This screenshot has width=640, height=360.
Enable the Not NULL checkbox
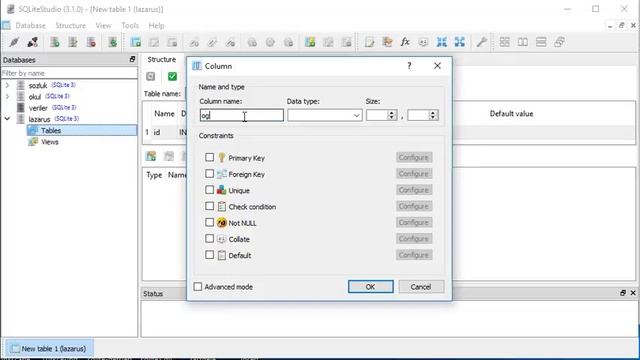point(209,222)
